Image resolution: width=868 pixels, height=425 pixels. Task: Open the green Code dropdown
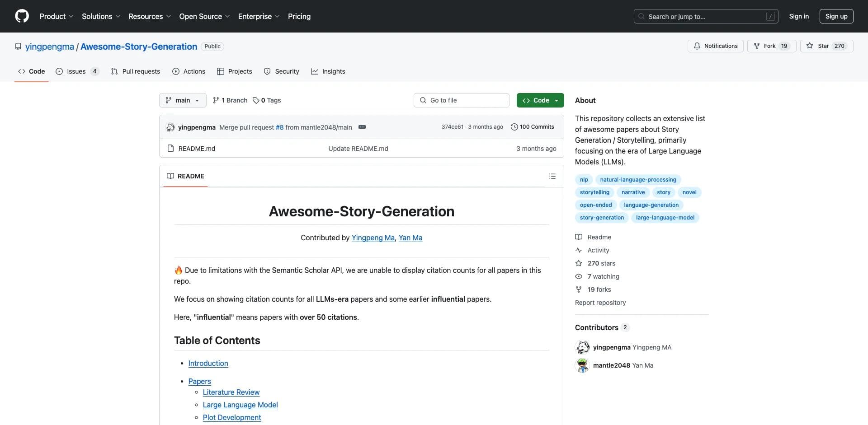click(540, 100)
